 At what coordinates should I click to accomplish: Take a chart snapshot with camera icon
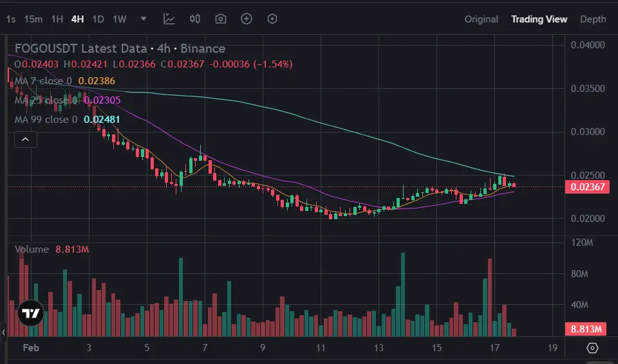(221, 19)
